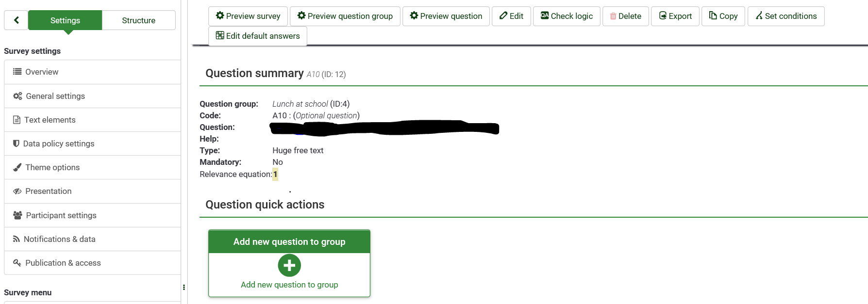This screenshot has height=304, width=868.
Task: Open Overview in survey settings
Action: pyautogui.click(x=92, y=72)
